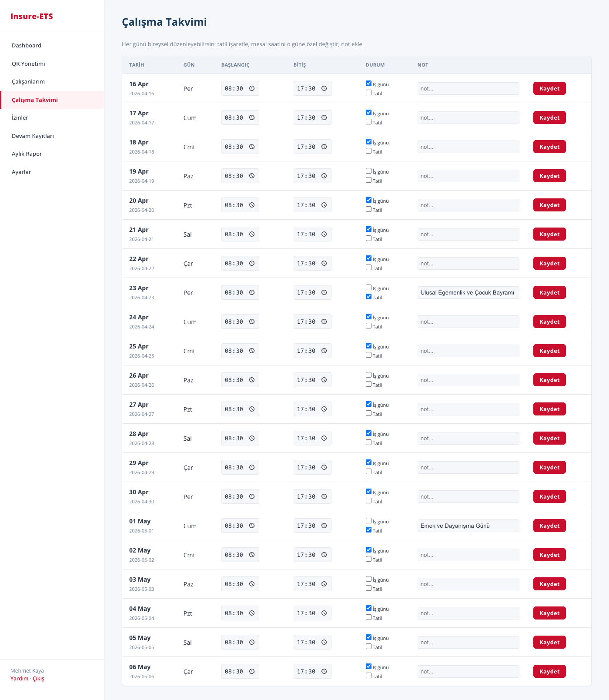Uncheck the Tatil checkbox for 23 Apr
This screenshot has height=700, width=609.
369,297
